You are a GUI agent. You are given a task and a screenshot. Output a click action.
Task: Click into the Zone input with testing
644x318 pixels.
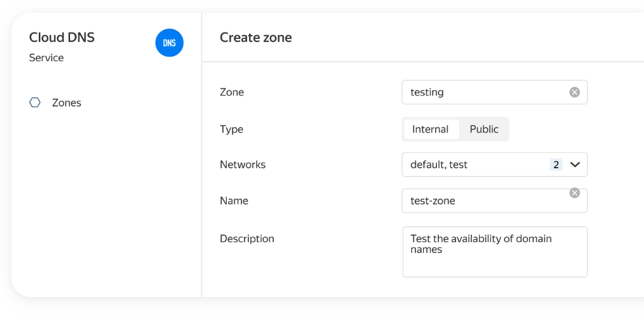(484, 92)
